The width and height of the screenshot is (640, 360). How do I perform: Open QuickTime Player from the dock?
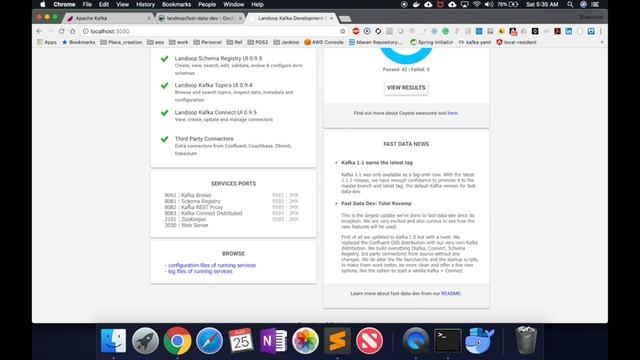coord(416,340)
